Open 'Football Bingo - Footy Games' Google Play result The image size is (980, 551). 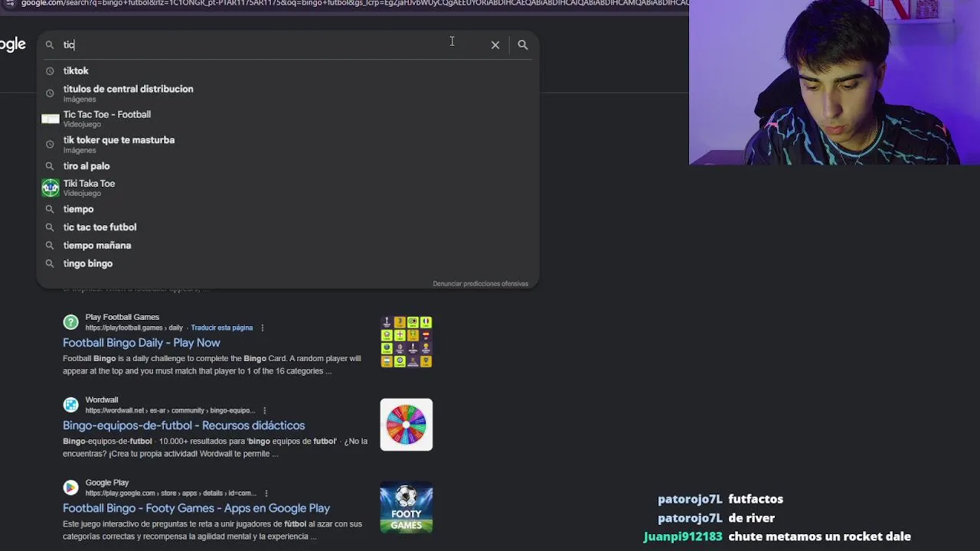(196, 508)
